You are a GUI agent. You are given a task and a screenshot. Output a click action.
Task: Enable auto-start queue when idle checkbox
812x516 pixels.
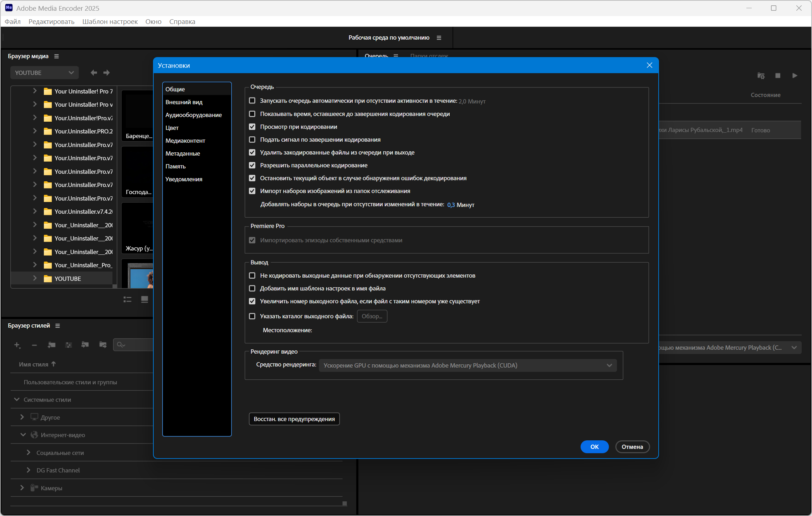point(252,101)
